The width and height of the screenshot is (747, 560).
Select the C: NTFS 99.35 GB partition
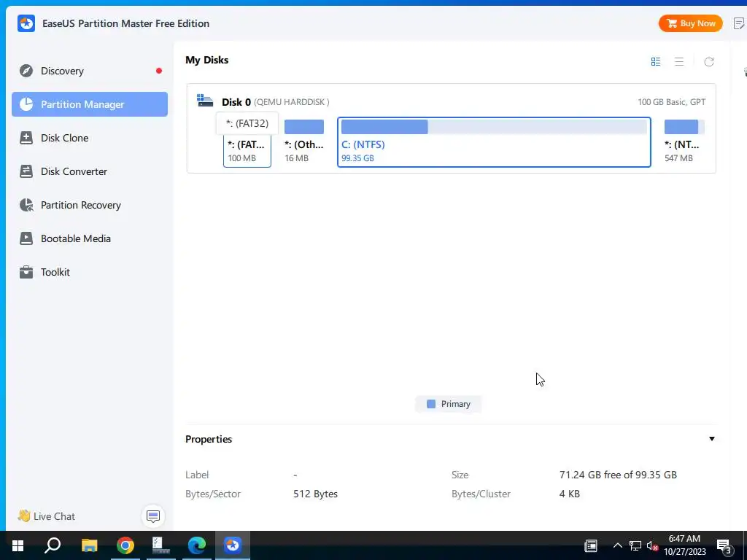click(x=494, y=142)
